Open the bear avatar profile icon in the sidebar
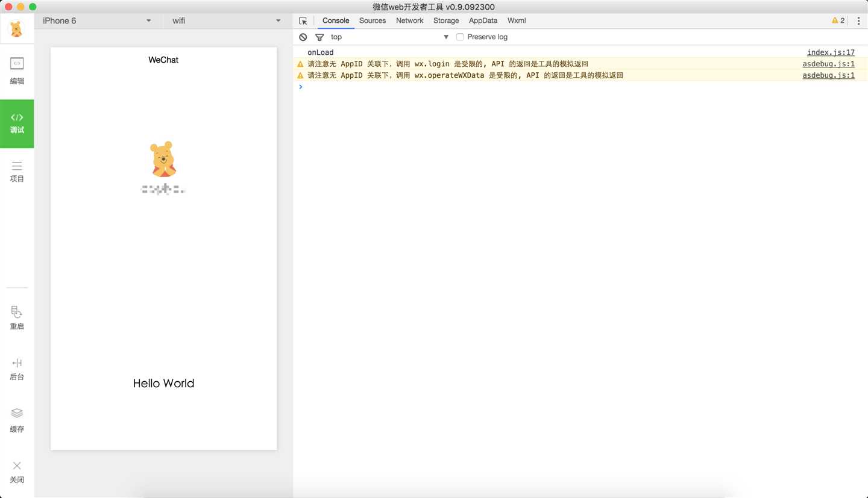 click(x=17, y=28)
